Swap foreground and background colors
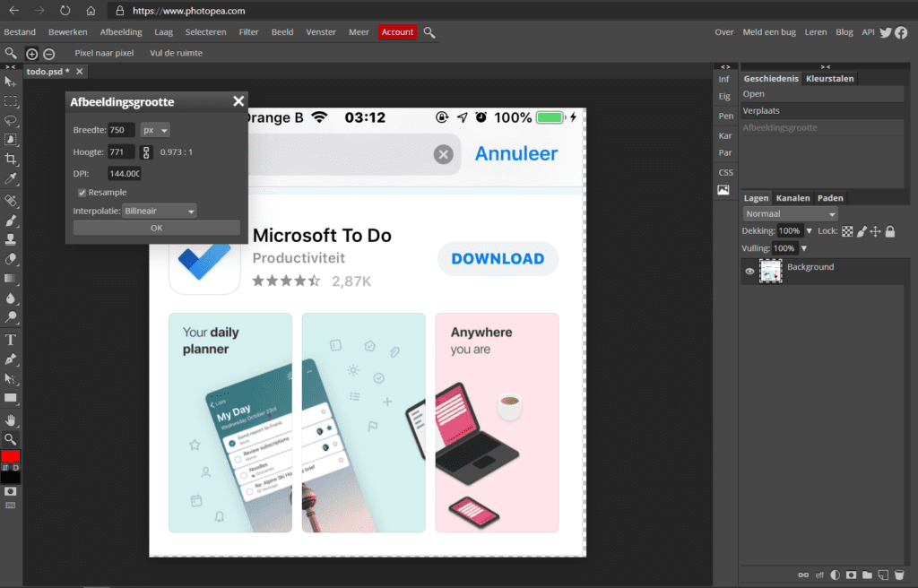 click(x=4, y=468)
